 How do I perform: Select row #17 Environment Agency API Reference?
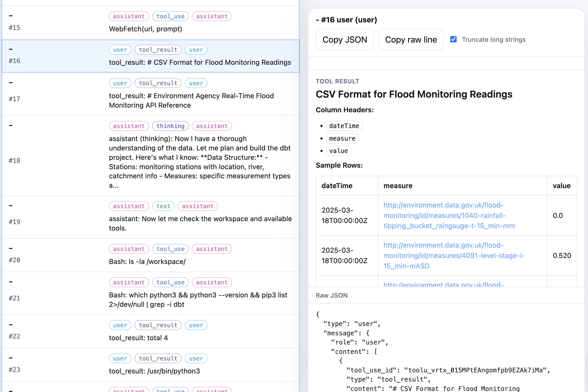tap(191, 101)
